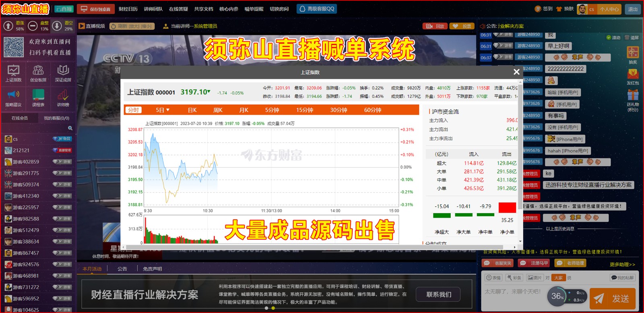Switch to the 我的客服(0/0) tab
Screen dimensions: 644x313
(56, 118)
